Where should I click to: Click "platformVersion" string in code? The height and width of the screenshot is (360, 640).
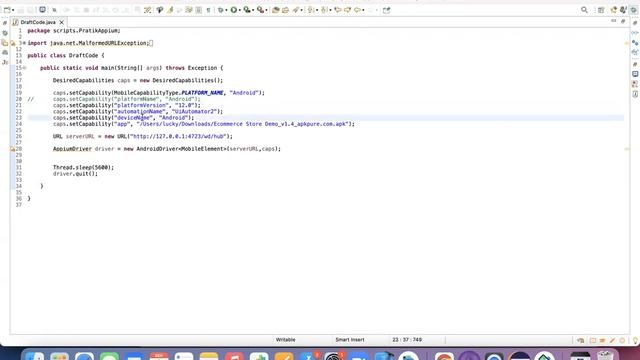[x=141, y=105]
